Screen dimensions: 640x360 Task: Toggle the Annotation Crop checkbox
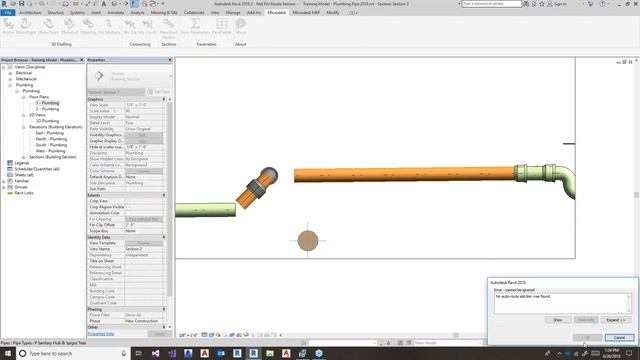127,213
